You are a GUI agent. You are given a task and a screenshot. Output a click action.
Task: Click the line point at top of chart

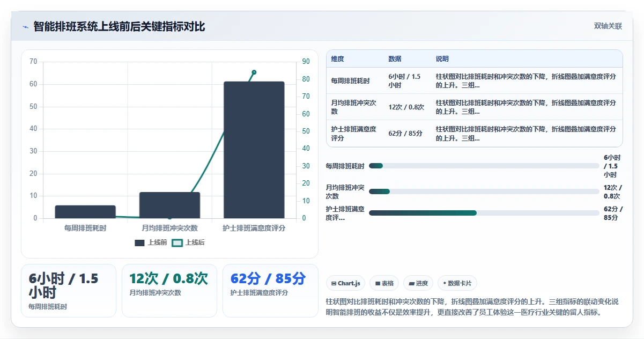[x=254, y=72]
